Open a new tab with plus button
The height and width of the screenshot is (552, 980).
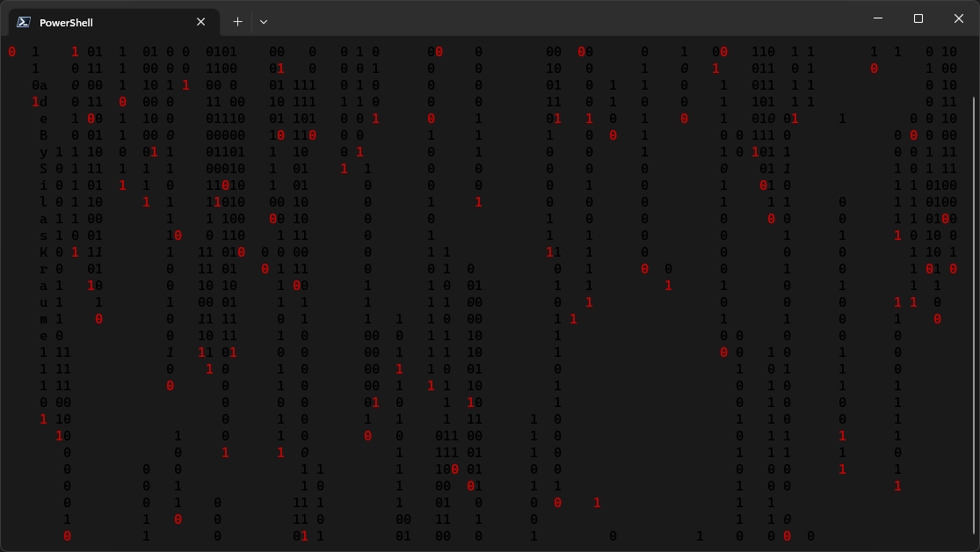(x=237, y=22)
